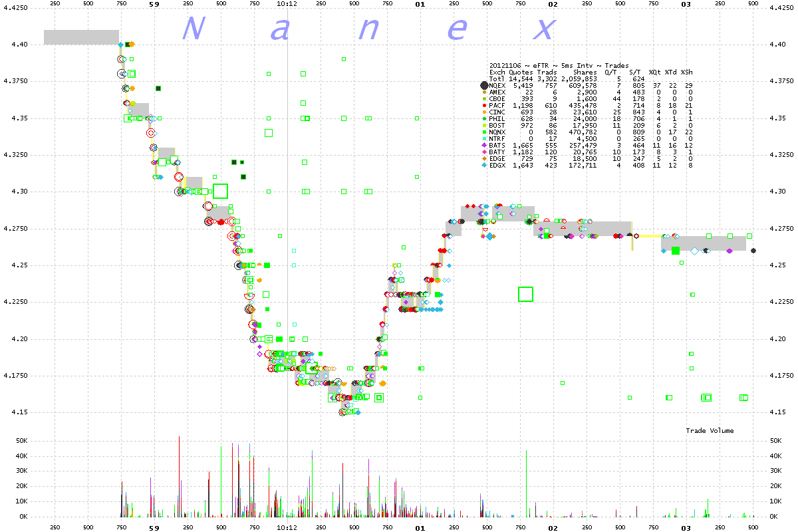
Task: Click the 'BATS' exchange label
Action: [497, 145]
